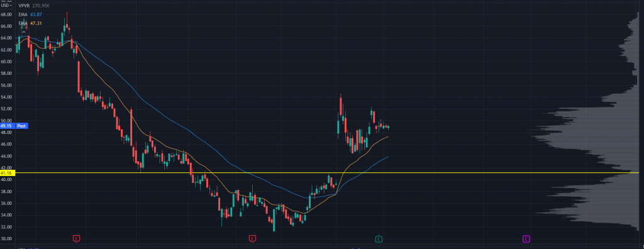Click the leftmost red earnings E marker
This screenshot has width=644, height=249.
(76, 239)
